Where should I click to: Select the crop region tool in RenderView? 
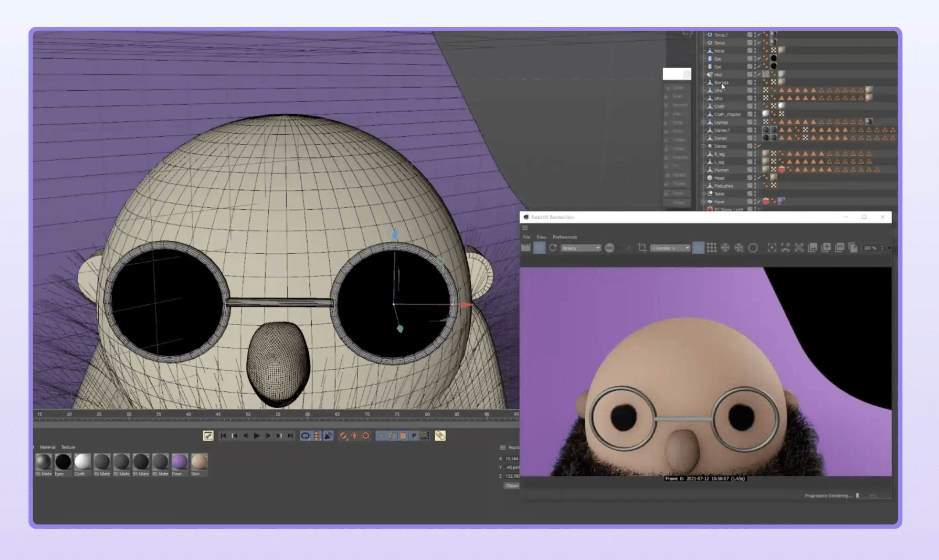coord(642,248)
